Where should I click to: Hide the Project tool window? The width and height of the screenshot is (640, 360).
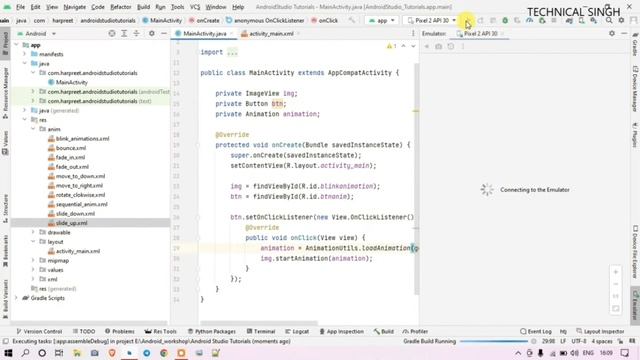tap(164, 33)
